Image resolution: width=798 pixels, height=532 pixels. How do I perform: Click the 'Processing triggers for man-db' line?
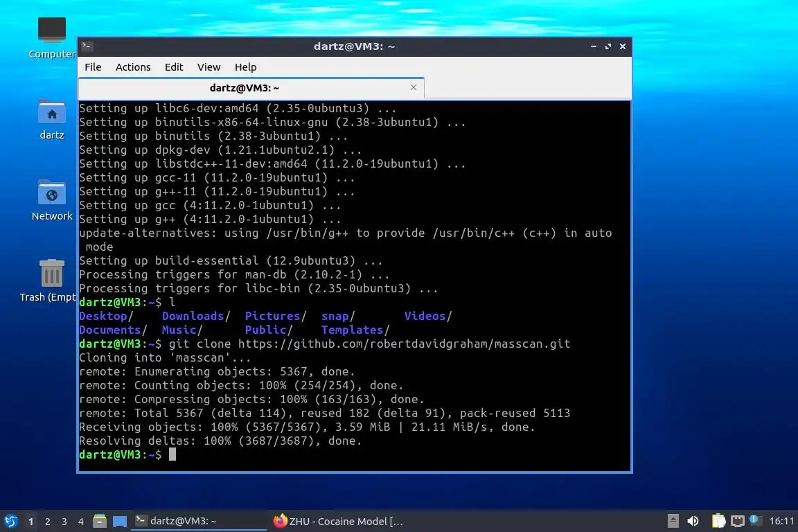pyautogui.click(x=234, y=275)
